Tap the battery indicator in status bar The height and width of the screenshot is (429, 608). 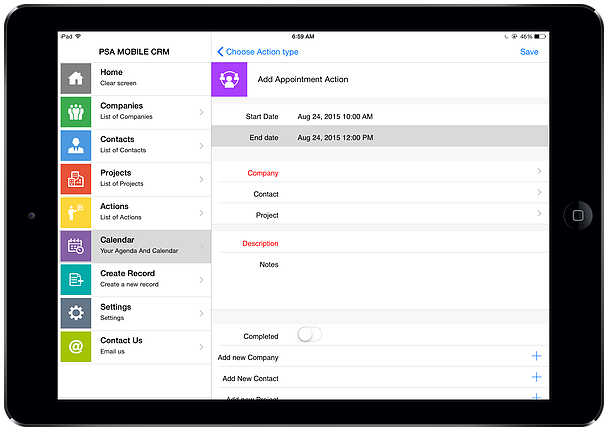(540, 36)
